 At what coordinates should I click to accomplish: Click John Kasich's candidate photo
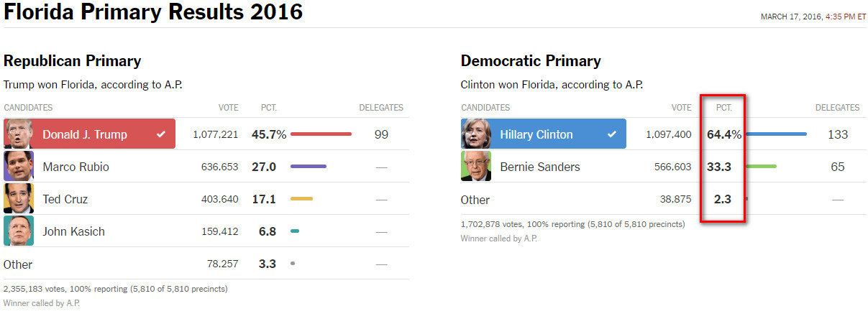[19, 231]
